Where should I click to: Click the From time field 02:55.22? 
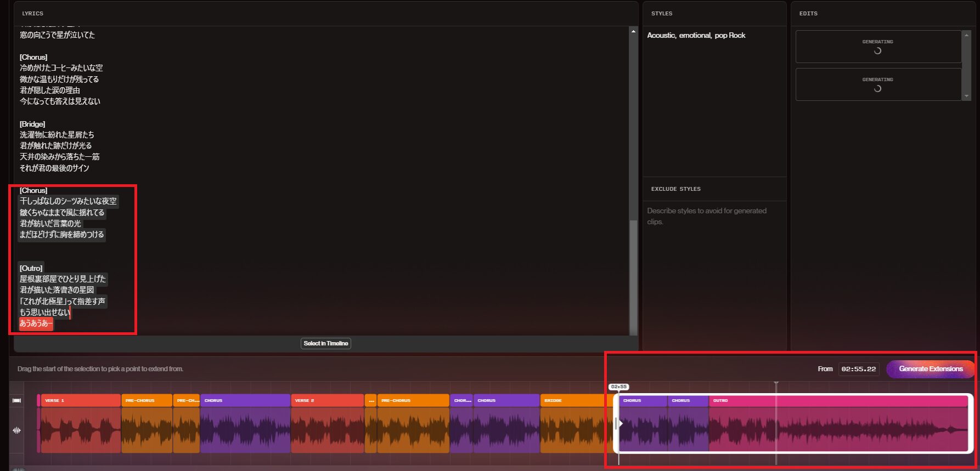[858, 369]
